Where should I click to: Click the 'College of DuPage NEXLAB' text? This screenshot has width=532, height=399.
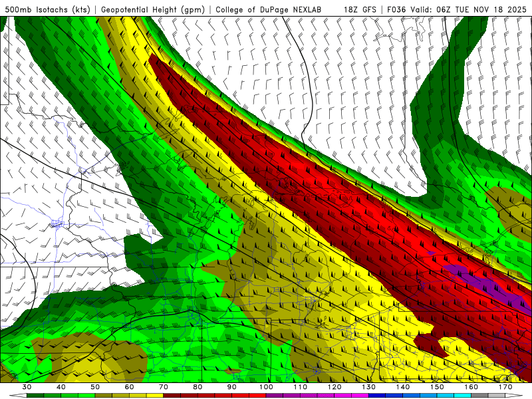pyautogui.click(x=268, y=10)
